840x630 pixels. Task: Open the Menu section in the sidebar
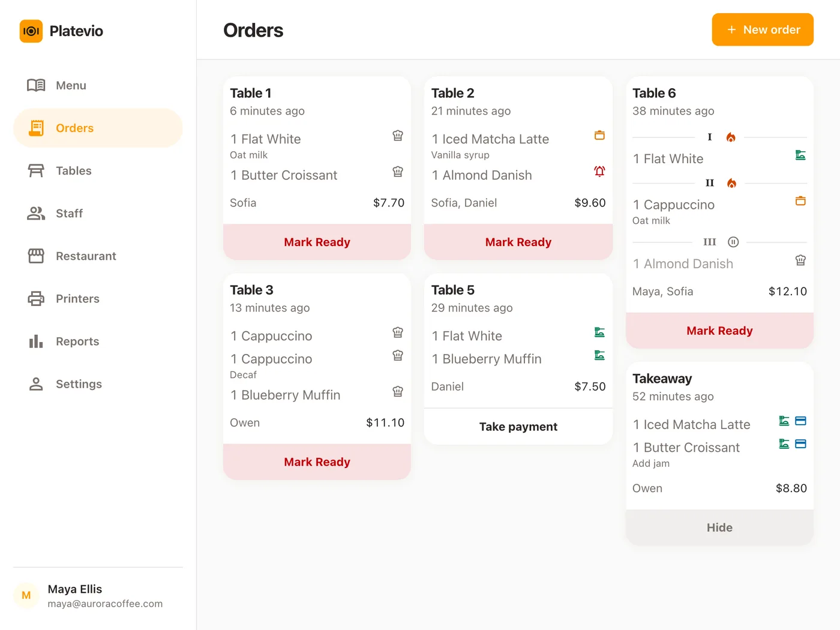coord(98,85)
